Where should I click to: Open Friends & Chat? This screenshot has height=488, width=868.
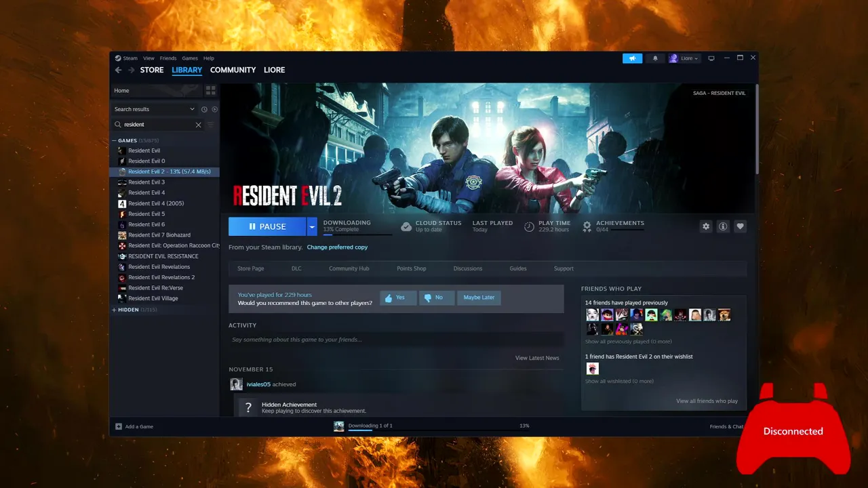point(727,426)
